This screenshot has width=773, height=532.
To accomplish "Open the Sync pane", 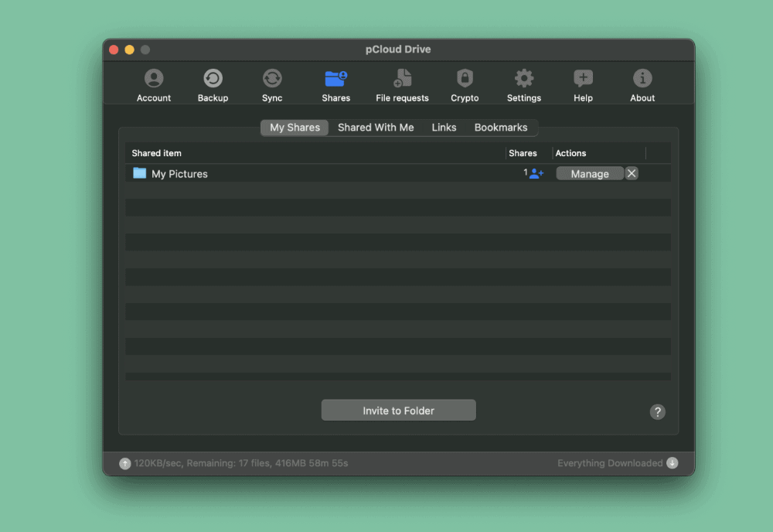I will click(272, 85).
